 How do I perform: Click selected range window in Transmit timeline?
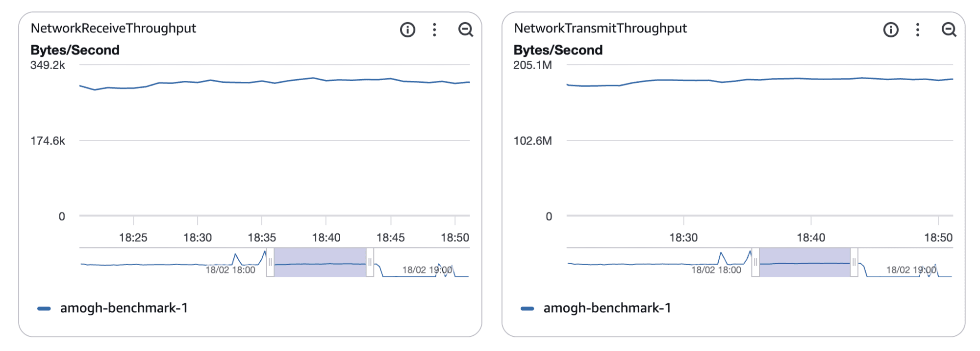(x=804, y=263)
